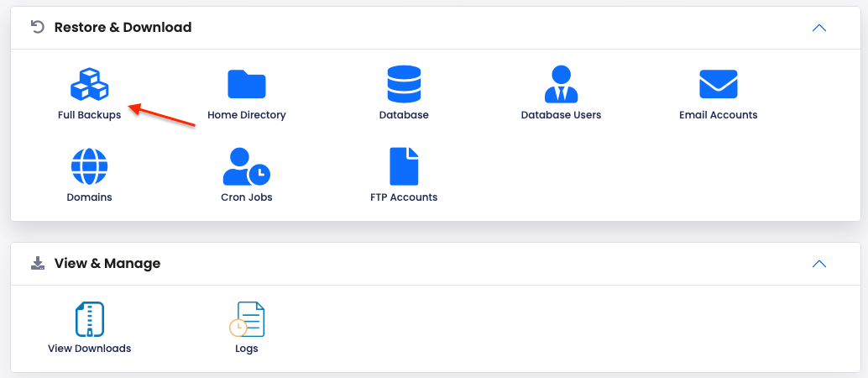Collapse the View & Manage section chevron
The image size is (868, 378).
pos(819,264)
